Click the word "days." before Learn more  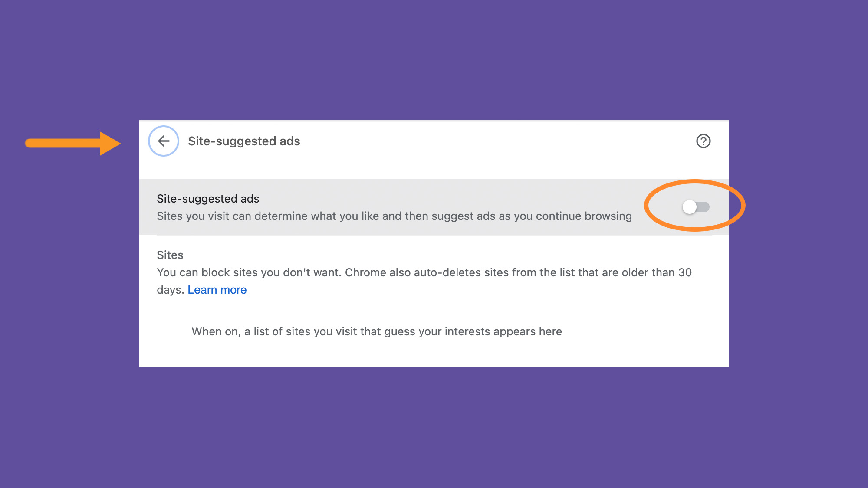171,290
